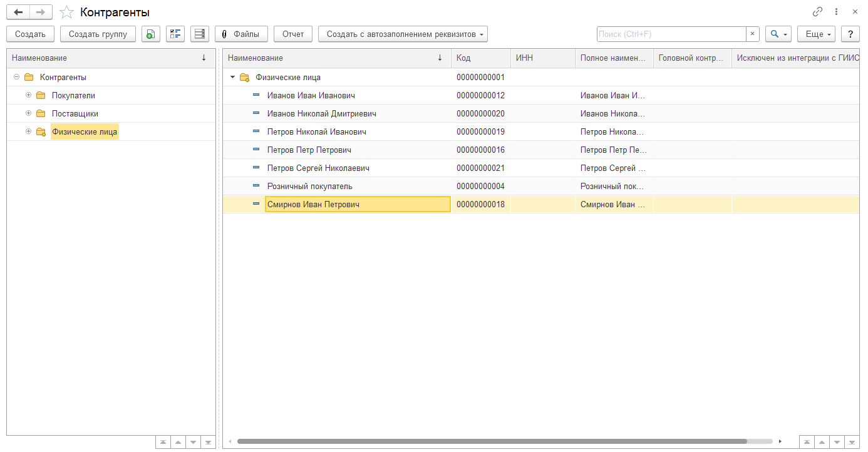Open the Файлы button with paperclip
The width and height of the screenshot is (868, 452).
[241, 34]
